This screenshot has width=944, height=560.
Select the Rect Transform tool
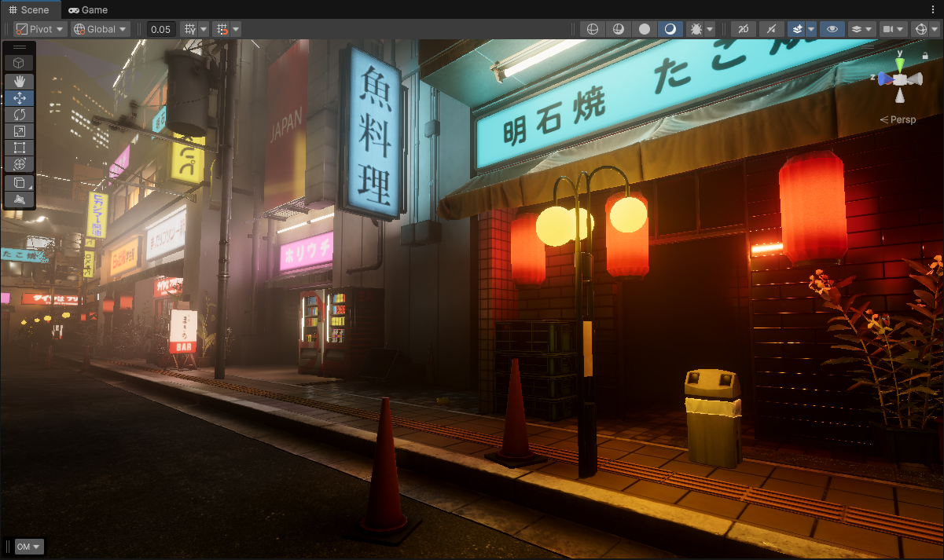[18, 148]
